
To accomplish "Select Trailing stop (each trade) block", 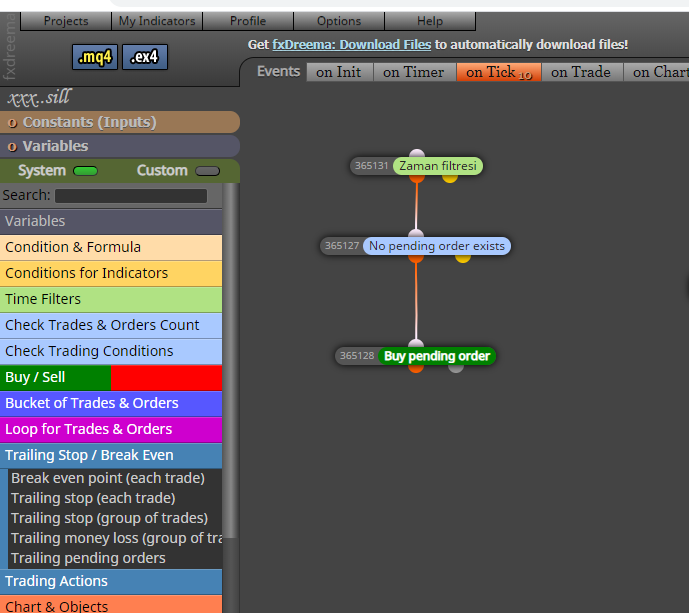I will (x=93, y=498).
